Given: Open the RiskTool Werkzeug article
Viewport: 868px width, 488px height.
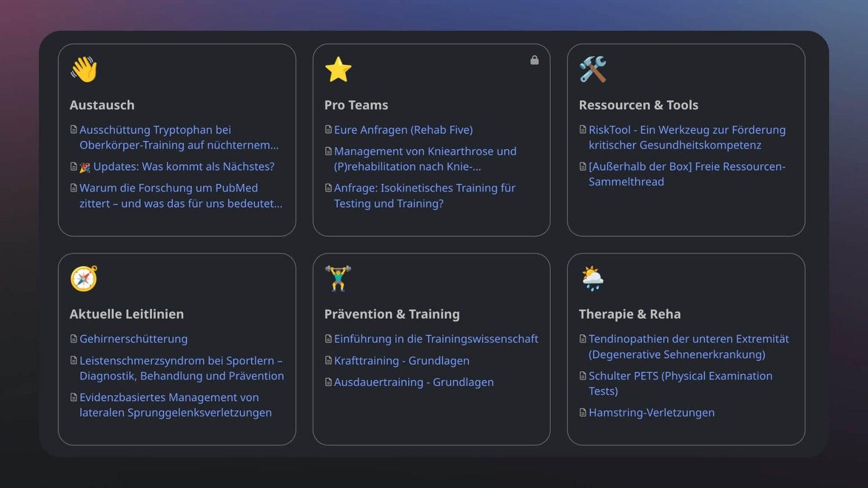Looking at the screenshot, I should [686, 138].
